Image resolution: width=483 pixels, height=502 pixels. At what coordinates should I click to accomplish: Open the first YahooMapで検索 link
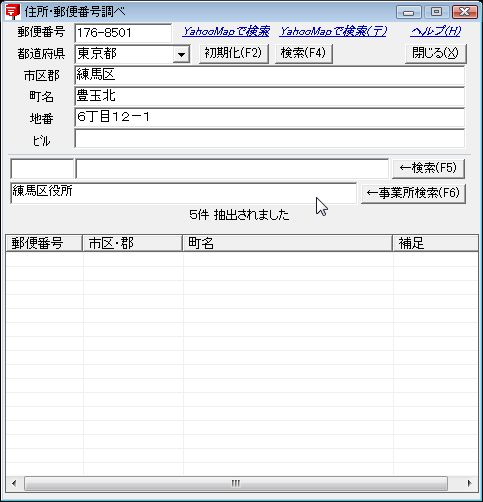click(226, 31)
